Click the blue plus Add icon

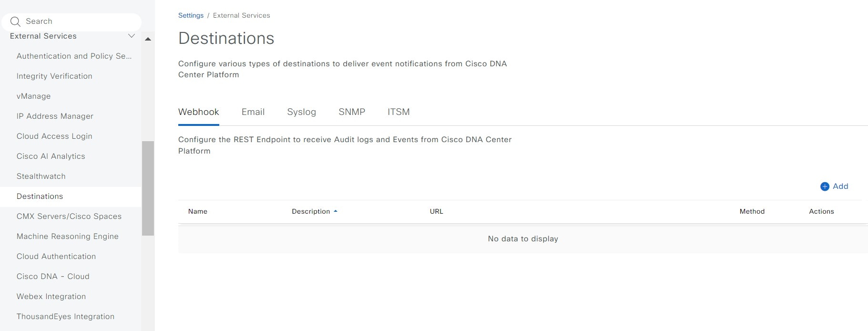[x=825, y=186]
